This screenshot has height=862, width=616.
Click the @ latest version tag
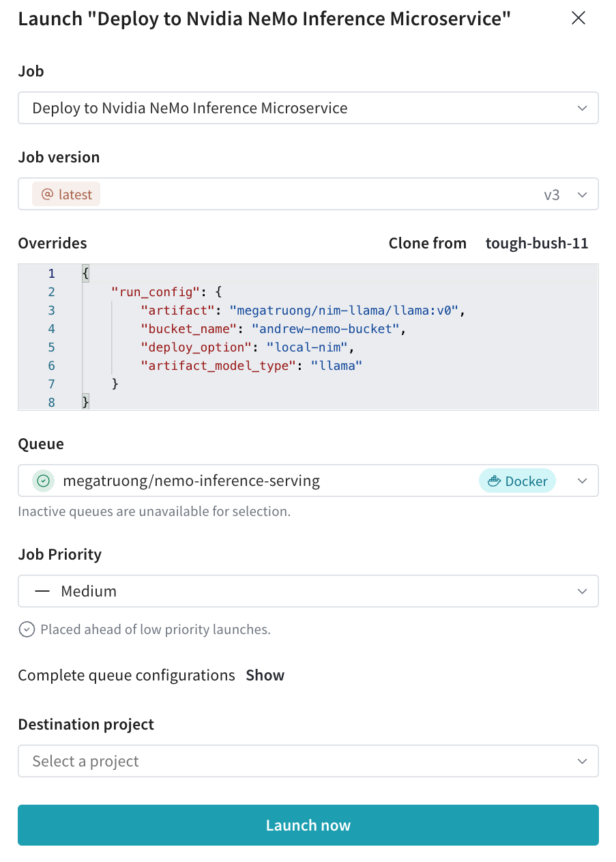point(66,195)
